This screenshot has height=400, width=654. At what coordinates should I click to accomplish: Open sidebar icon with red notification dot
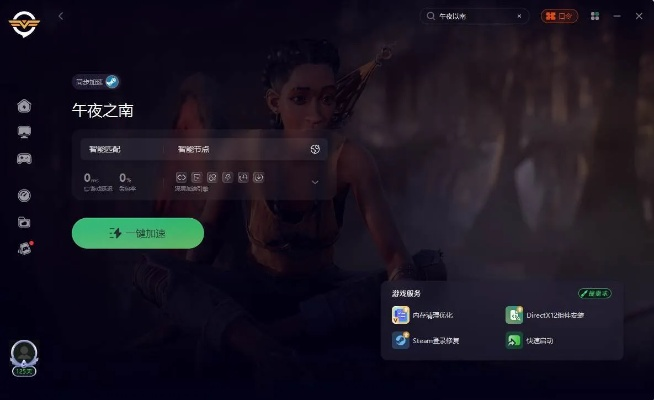coord(24,249)
